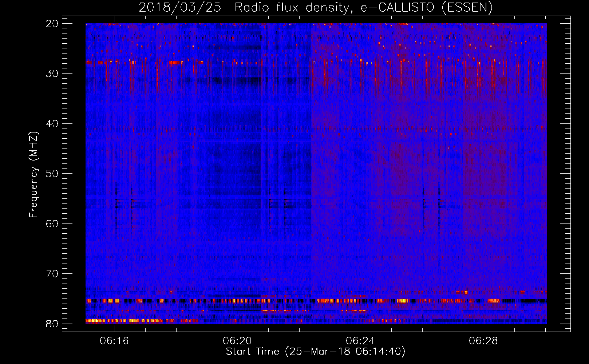Click the 06:28 time tick label
589x364 pixels.
pos(483,341)
